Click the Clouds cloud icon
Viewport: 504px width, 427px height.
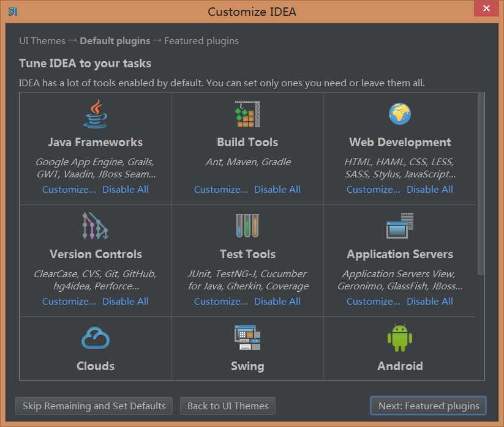96,338
